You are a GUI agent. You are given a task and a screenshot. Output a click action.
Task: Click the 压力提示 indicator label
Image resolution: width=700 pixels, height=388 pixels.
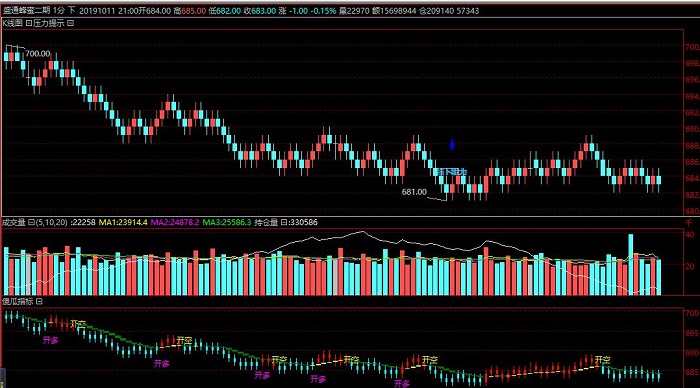coord(49,23)
